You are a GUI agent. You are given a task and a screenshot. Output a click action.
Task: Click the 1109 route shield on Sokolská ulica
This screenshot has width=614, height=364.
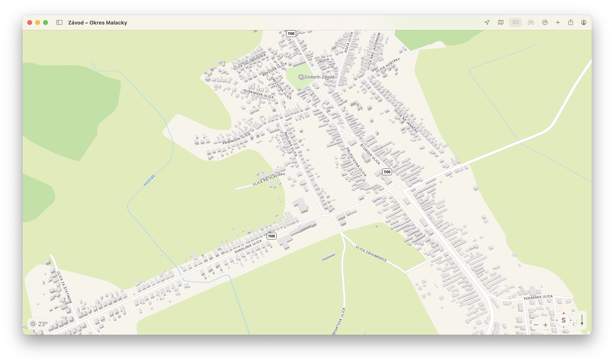click(x=272, y=236)
